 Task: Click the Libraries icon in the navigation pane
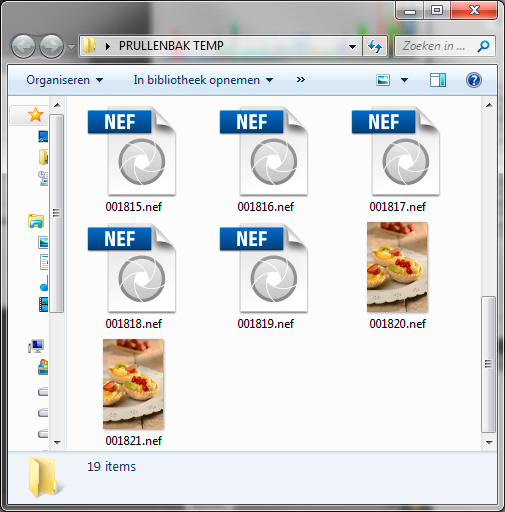tap(36, 221)
